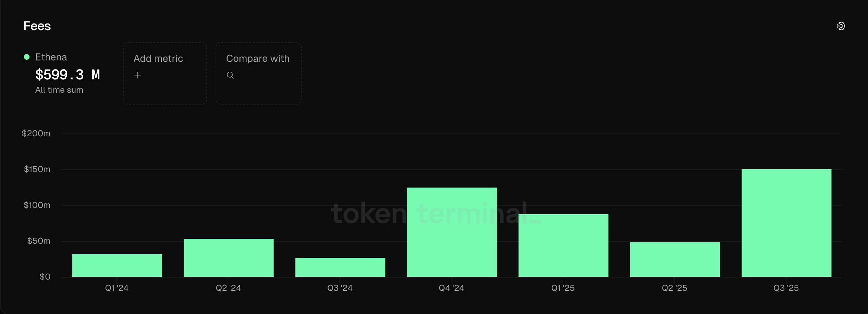This screenshot has width=868, height=314.
Task: Click the search icon under Compare with
Action: point(230,75)
